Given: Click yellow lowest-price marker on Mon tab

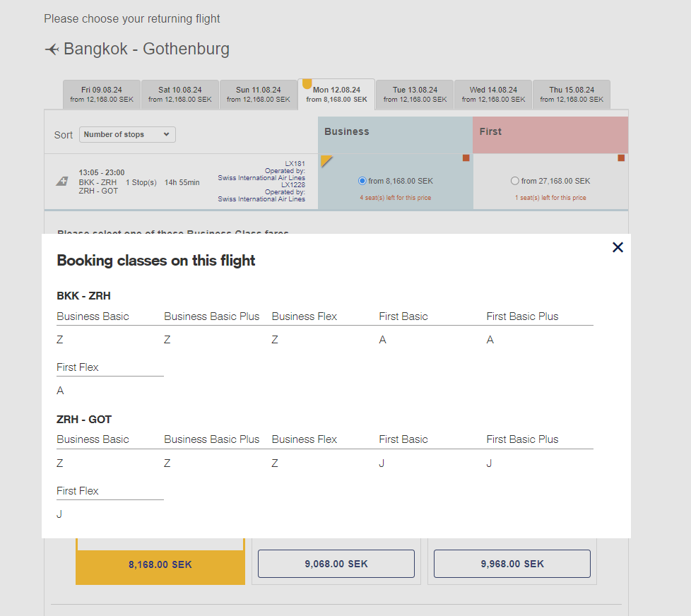Looking at the screenshot, I should [307, 84].
